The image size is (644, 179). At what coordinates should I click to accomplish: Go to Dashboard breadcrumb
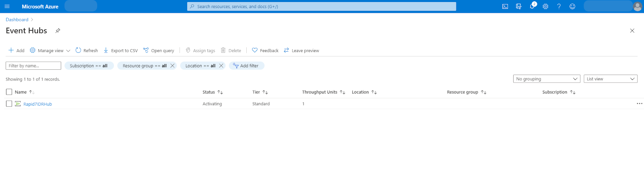tap(17, 19)
